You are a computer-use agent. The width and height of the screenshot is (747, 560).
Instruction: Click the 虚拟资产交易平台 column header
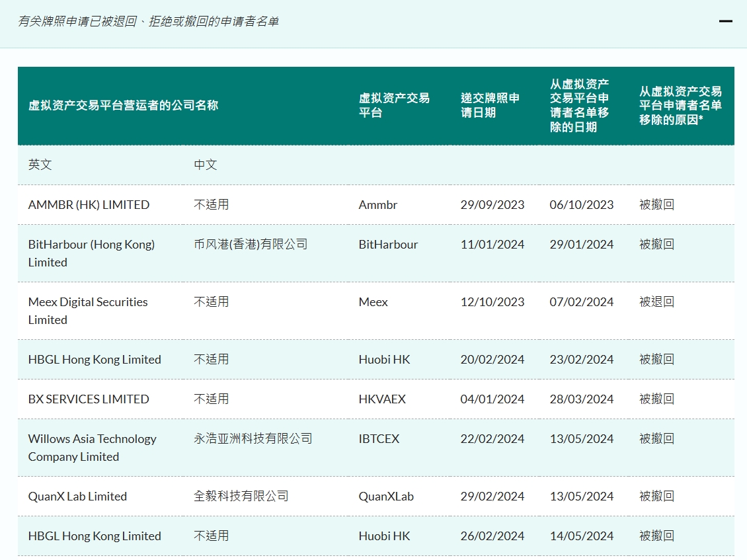pyautogui.click(x=394, y=105)
